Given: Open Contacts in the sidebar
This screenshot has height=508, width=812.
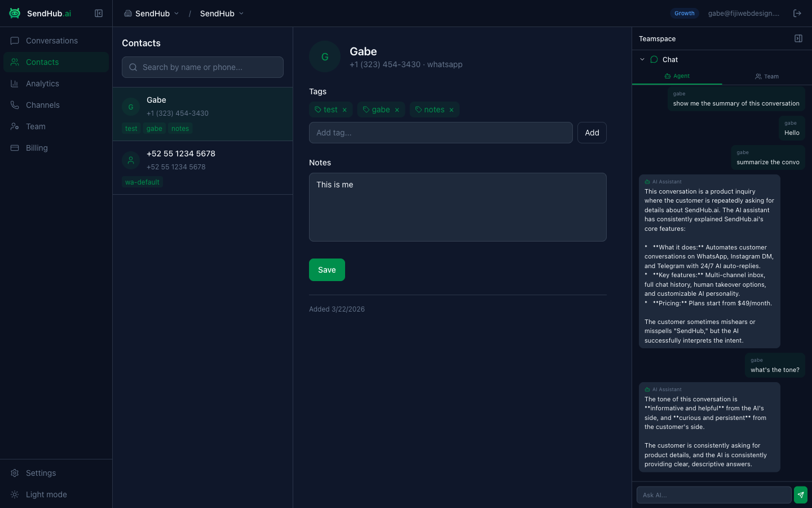Looking at the screenshot, I should 56,62.
